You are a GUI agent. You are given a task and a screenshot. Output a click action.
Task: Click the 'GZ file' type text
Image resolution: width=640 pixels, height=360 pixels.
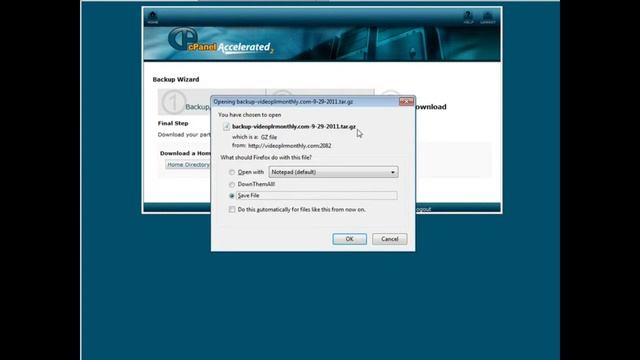[x=269, y=137]
